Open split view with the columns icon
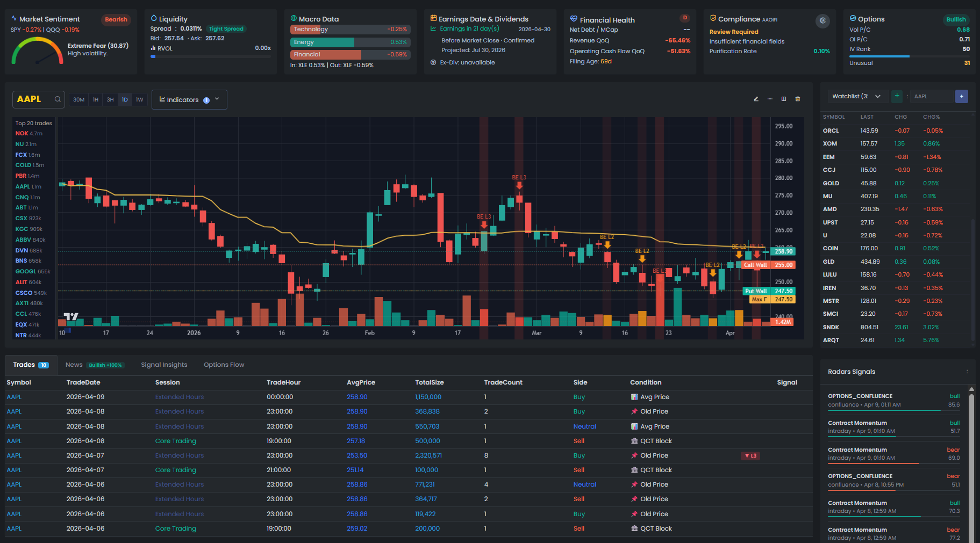Screen dimensions: 980x543 [x=783, y=99]
